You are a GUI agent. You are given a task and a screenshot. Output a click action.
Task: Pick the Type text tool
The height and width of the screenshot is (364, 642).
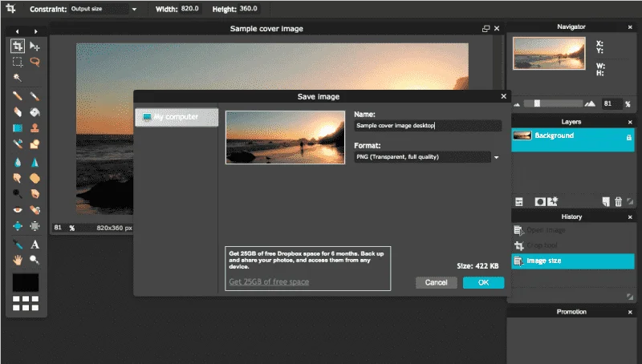point(35,245)
